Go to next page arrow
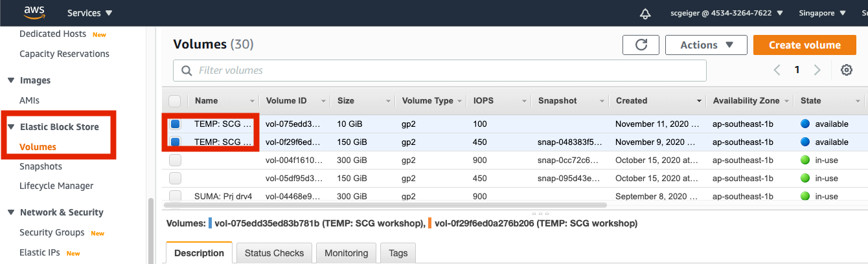Viewport: 868px width, 264px height. pyautogui.click(x=817, y=70)
